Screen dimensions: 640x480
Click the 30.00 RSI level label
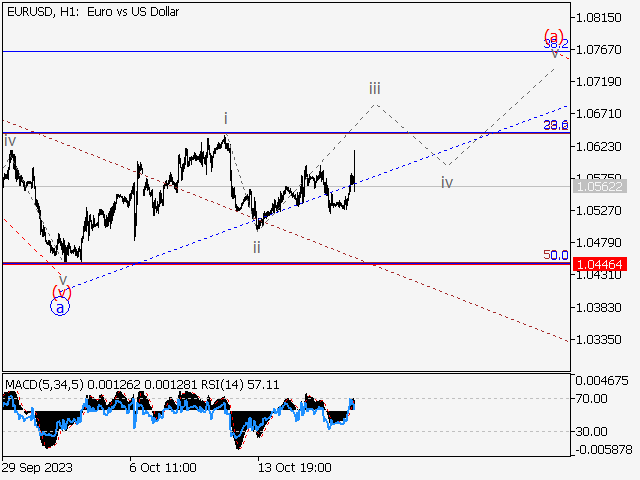coord(591,431)
